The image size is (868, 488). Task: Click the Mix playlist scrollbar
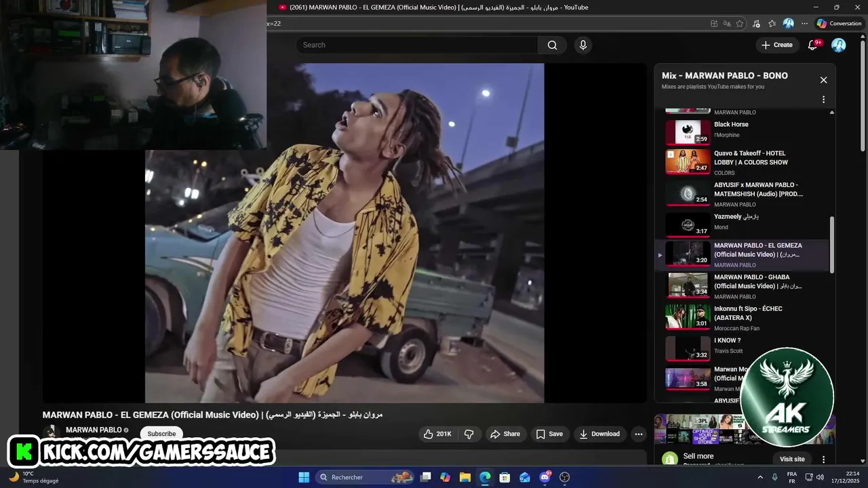tap(832, 245)
